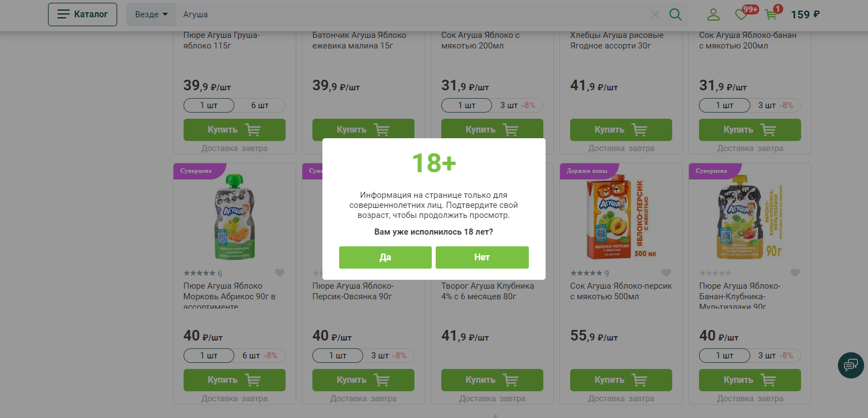This screenshot has width=868, height=418.
Task: Favorite the Яблоко-персик 500мл juice
Action: point(666,273)
